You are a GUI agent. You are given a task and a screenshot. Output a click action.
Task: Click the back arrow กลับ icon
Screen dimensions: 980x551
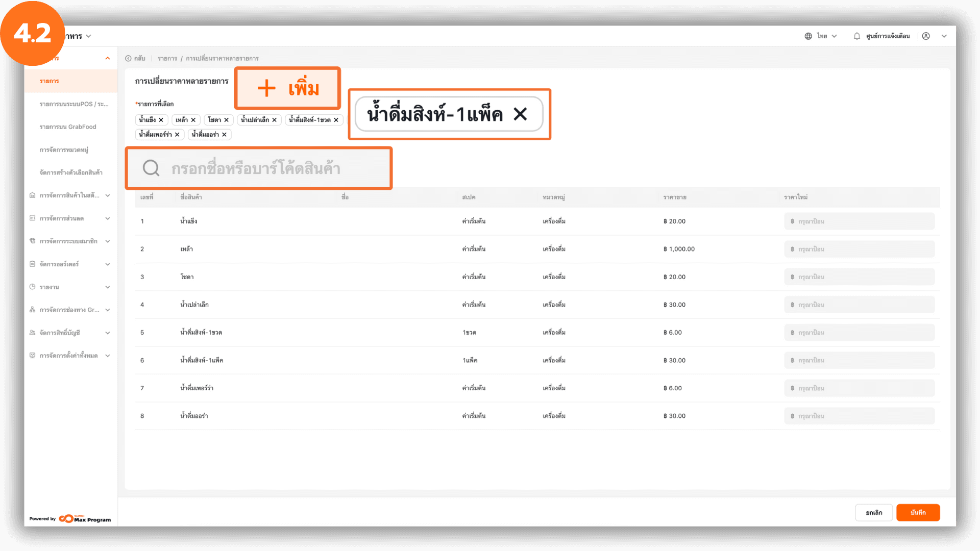[x=129, y=59]
